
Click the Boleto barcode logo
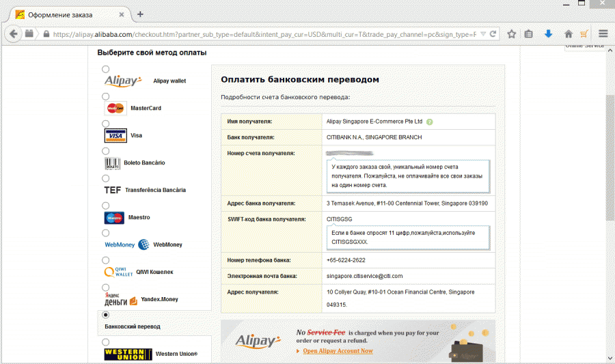pyautogui.click(x=112, y=163)
